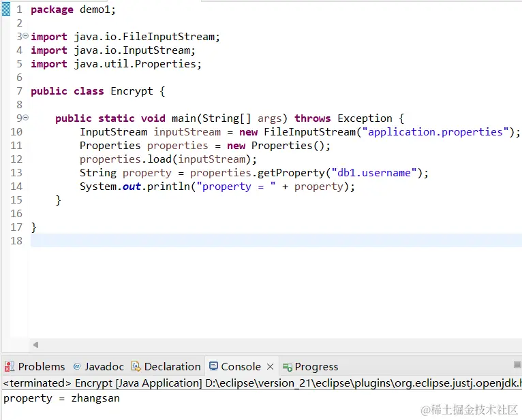Switch to the Javadoc tab
The width and height of the screenshot is (522, 420).
[x=99, y=366]
